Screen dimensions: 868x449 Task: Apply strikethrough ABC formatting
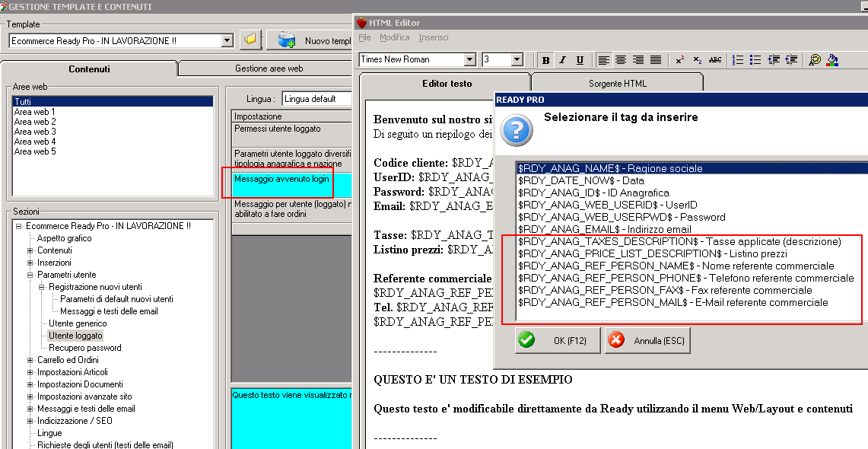click(714, 60)
